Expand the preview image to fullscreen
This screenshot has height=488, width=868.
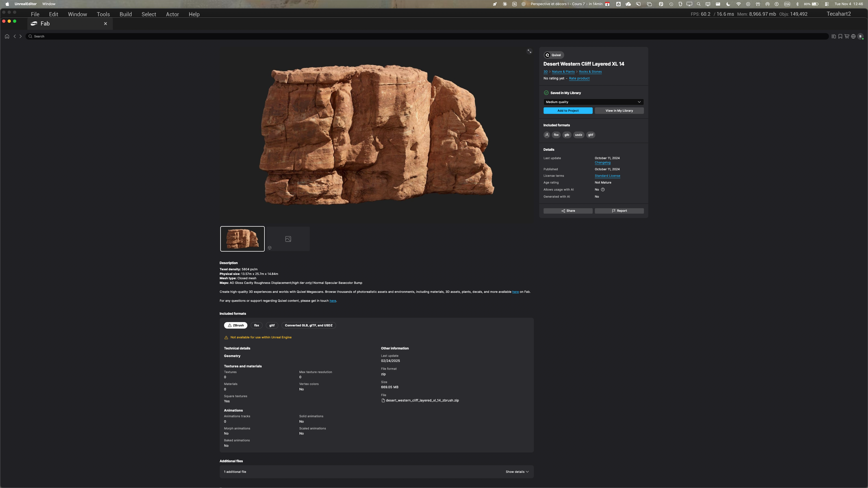click(x=529, y=51)
